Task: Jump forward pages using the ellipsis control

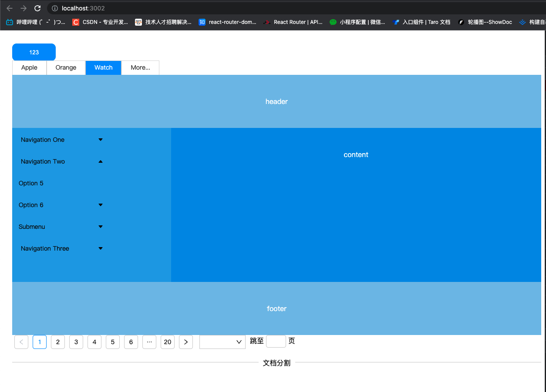Action: (x=149, y=342)
